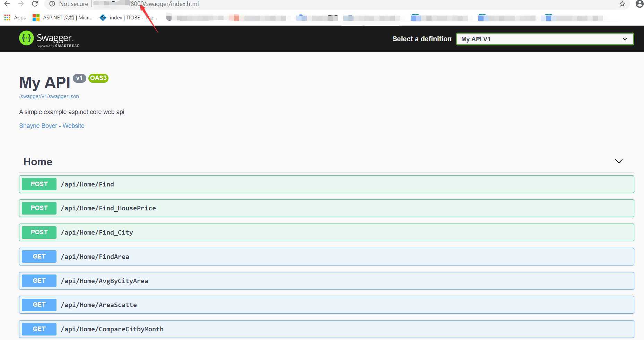644x340 pixels.
Task: Visit Shayne Boyer - Website link
Action: point(52,126)
